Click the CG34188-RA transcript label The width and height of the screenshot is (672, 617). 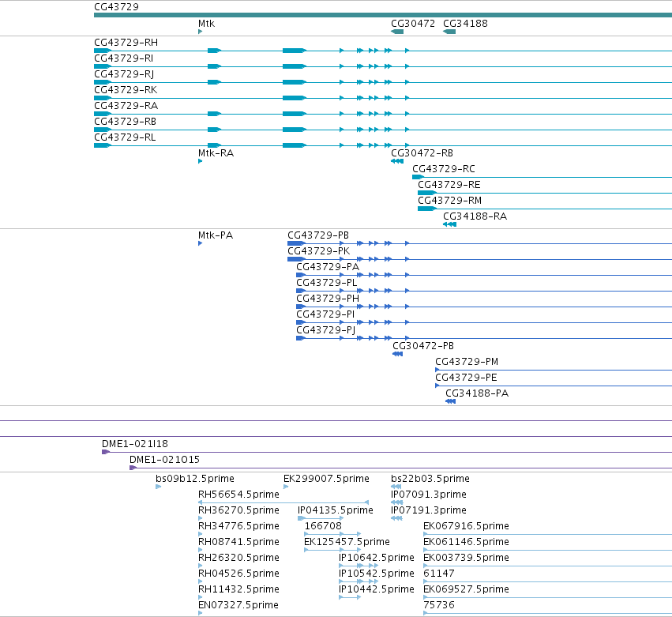point(475,217)
